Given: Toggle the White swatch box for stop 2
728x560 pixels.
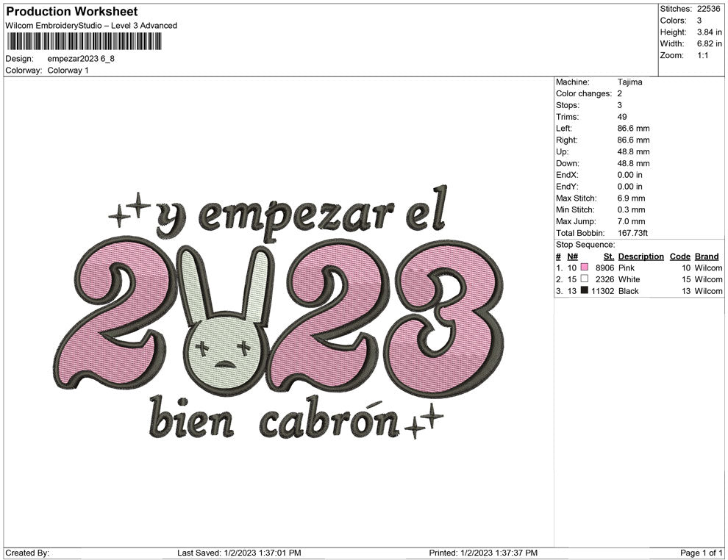Looking at the screenshot, I should [x=584, y=279].
